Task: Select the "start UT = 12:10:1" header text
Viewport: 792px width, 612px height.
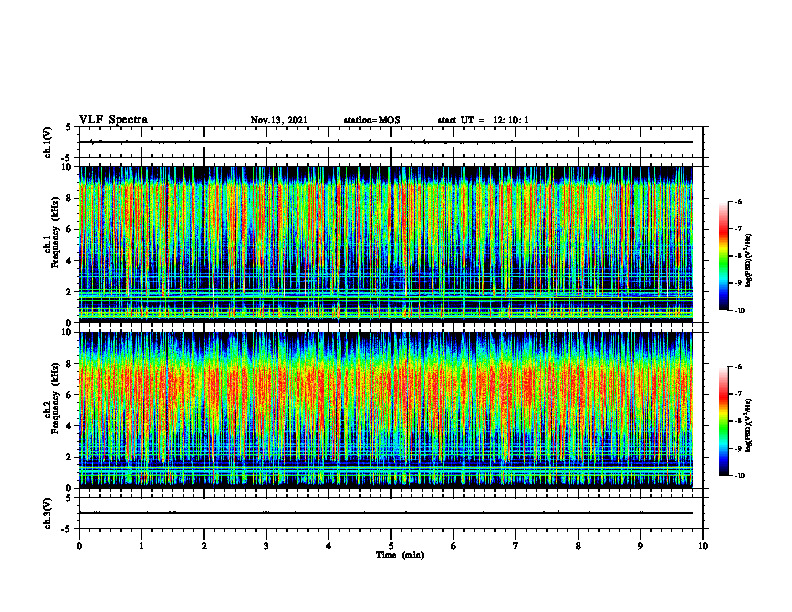Action: (483, 120)
